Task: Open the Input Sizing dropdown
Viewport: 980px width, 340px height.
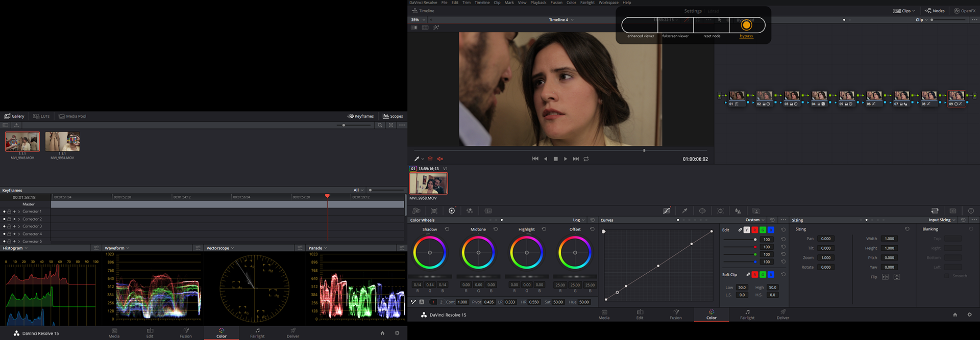Action: (942, 220)
